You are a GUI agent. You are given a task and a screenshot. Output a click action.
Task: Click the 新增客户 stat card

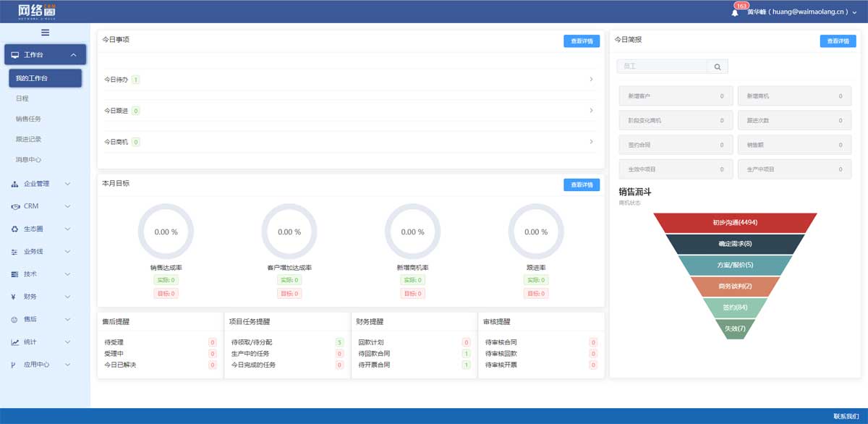tap(676, 96)
